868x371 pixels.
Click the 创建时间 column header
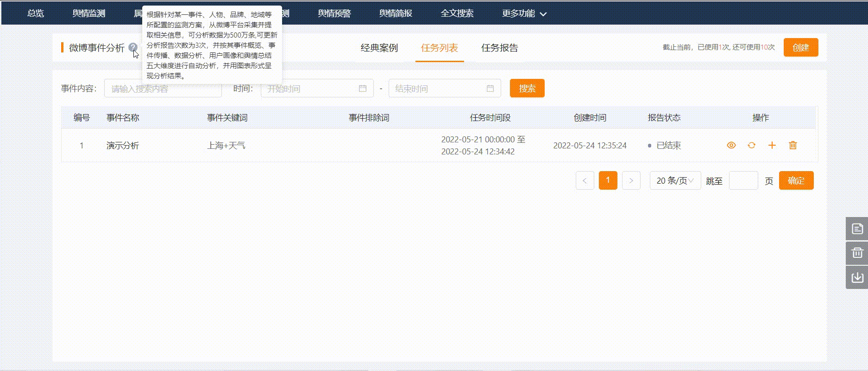(590, 118)
